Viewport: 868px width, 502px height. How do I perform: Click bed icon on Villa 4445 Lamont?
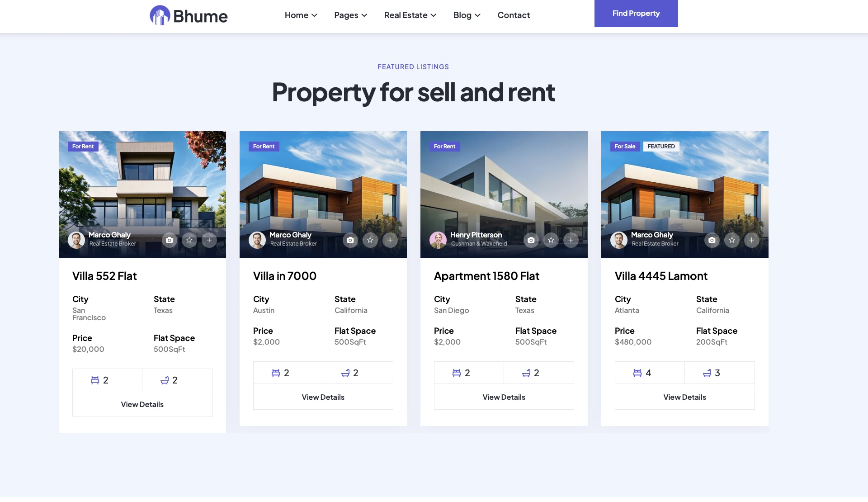point(637,373)
